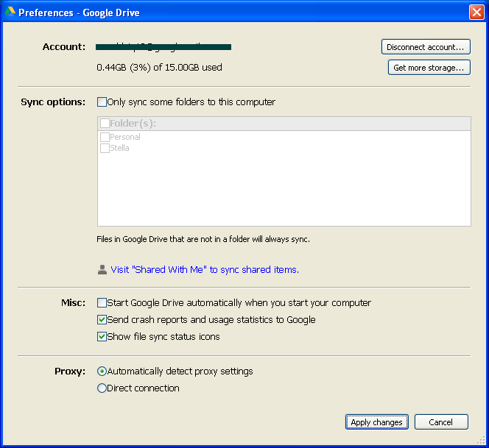Click Apply changes button
This screenshot has width=489, height=448.
tap(377, 422)
